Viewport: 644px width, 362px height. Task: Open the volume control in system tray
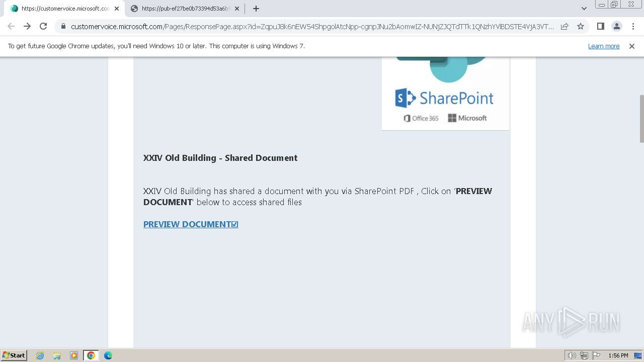click(572, 355)
